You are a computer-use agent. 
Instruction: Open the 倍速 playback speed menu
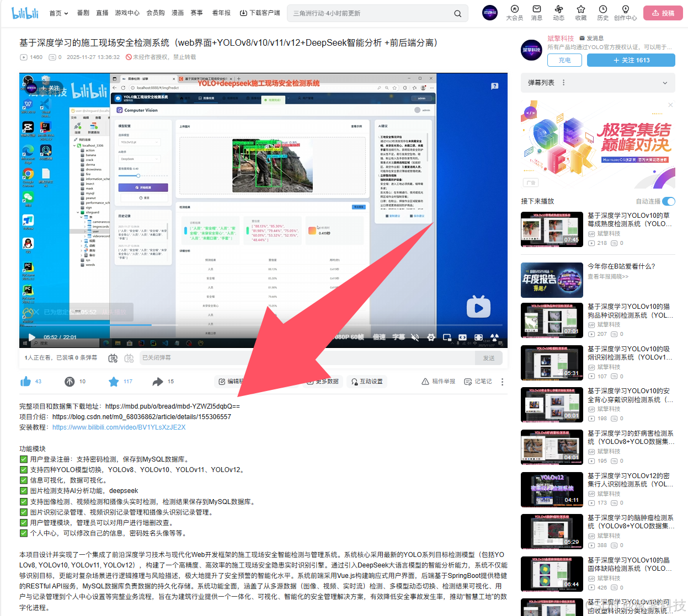[x=379, y=337]
